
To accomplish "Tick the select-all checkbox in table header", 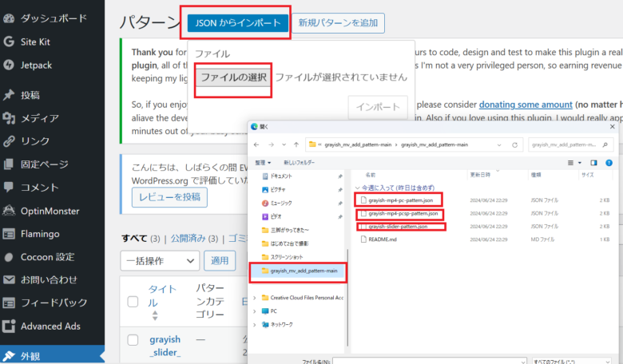I will 133,302.
